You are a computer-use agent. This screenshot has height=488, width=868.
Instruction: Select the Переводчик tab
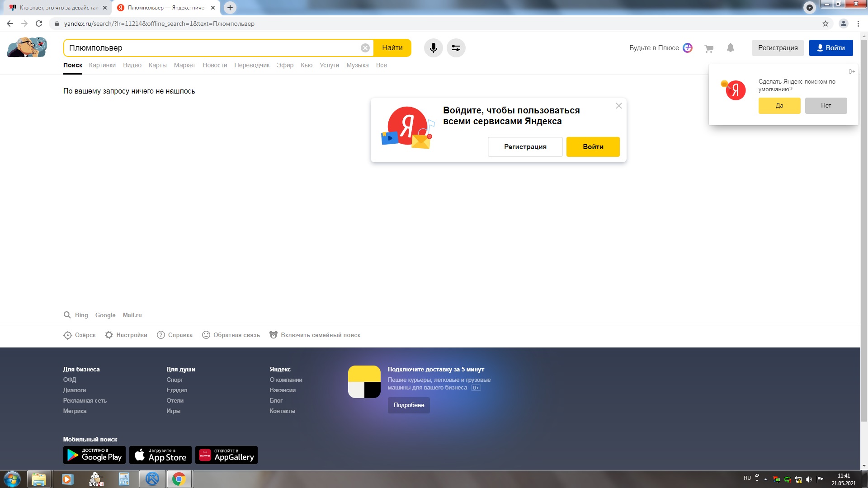coord(252,65)
